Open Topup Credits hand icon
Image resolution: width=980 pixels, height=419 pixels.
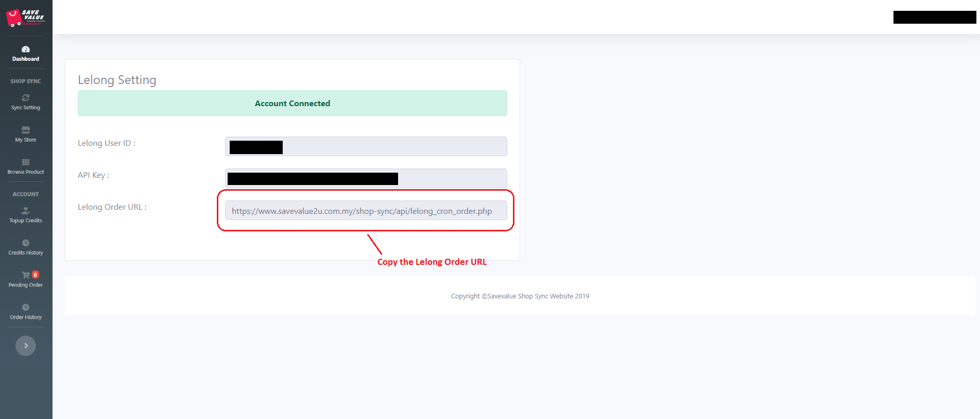[26, 211]
